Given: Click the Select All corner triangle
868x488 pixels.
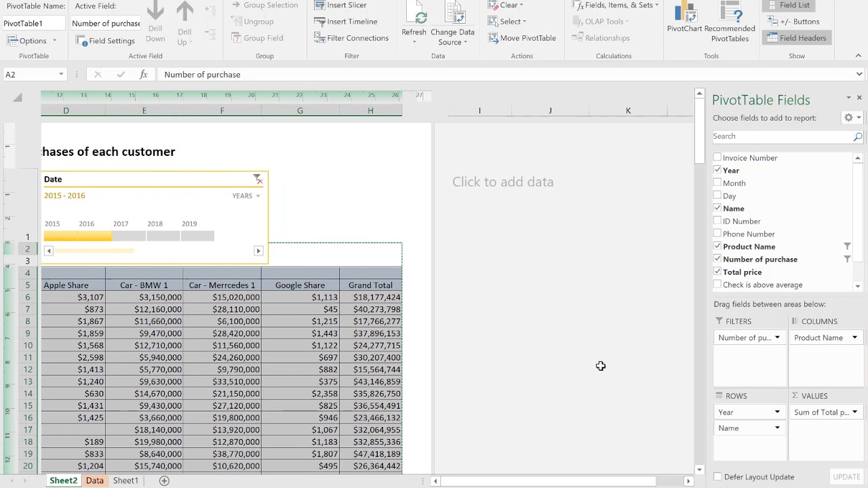Looking at the screenshot, I should pos(18,98).
